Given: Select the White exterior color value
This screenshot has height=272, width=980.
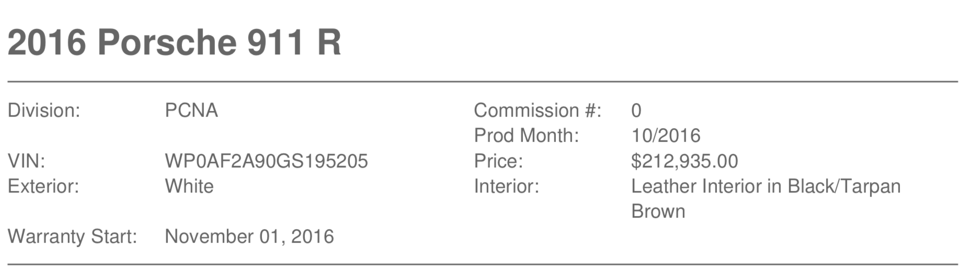Looking at the screenshot, I should tap(189, 186).
